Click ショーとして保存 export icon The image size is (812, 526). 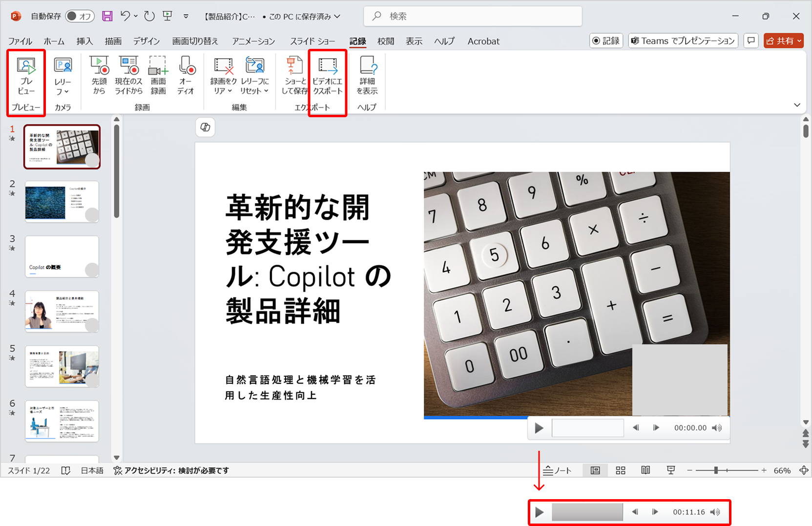(x=295, y=76)
